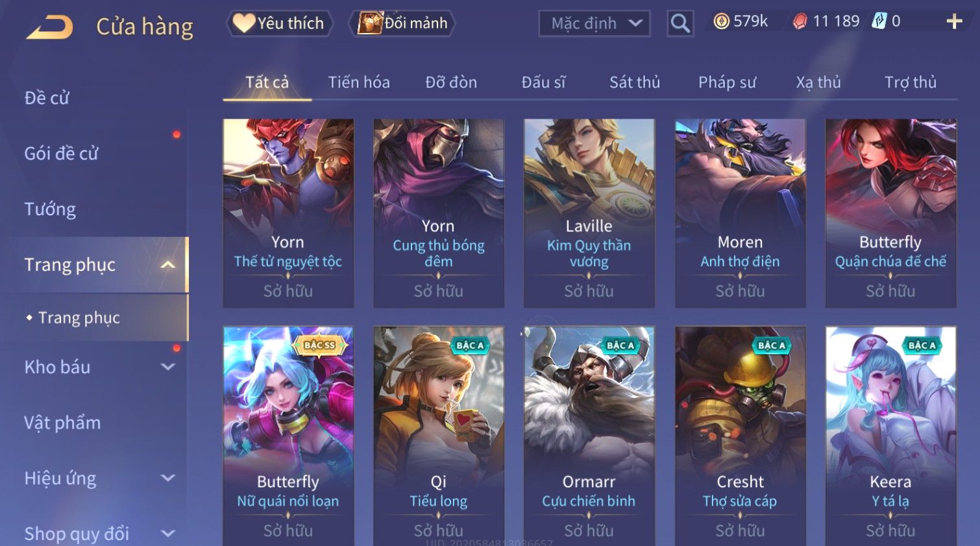Open the Mặc định sorting dropdown
This screenshot has height=546, width=980.
[x=594, y=24]
